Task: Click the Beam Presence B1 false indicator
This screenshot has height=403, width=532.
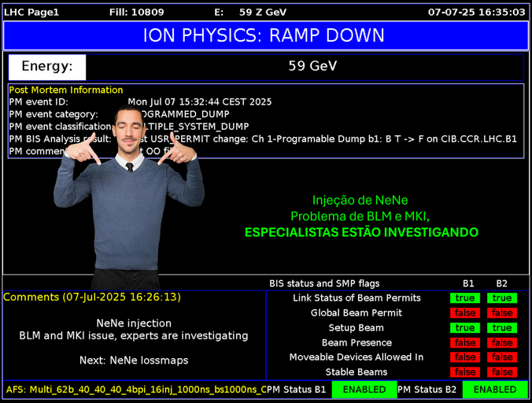Action: [x=465, y=343]
